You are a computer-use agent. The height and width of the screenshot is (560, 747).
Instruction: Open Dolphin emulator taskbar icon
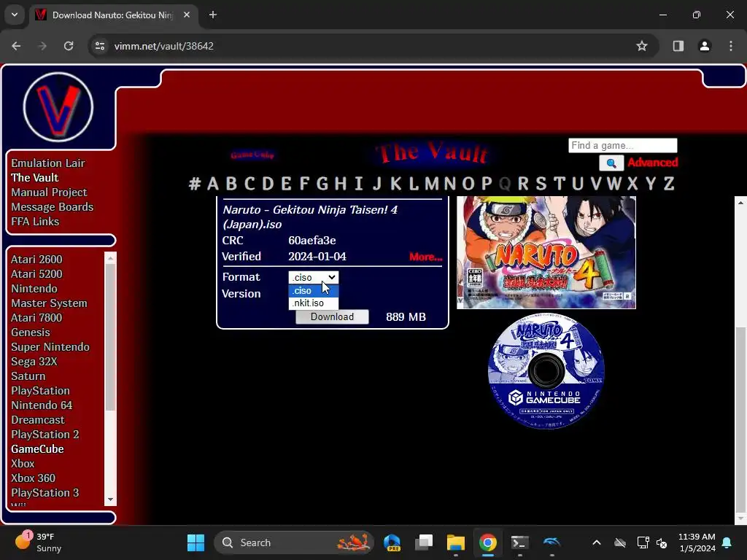point(551,542)
